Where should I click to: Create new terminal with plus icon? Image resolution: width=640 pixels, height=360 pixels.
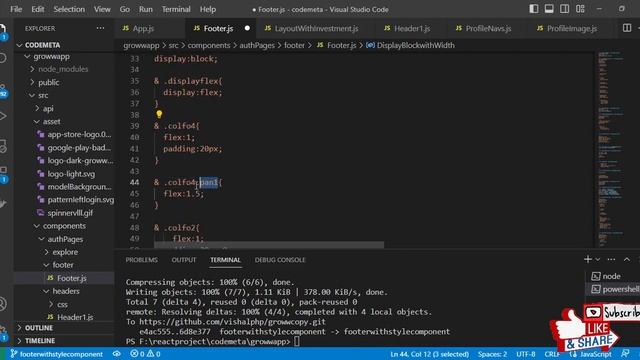pos(588,259)
